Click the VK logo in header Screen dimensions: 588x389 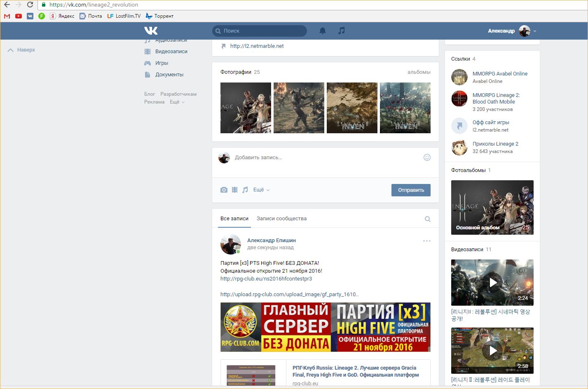pyautogui.click(x=151, y=31)
